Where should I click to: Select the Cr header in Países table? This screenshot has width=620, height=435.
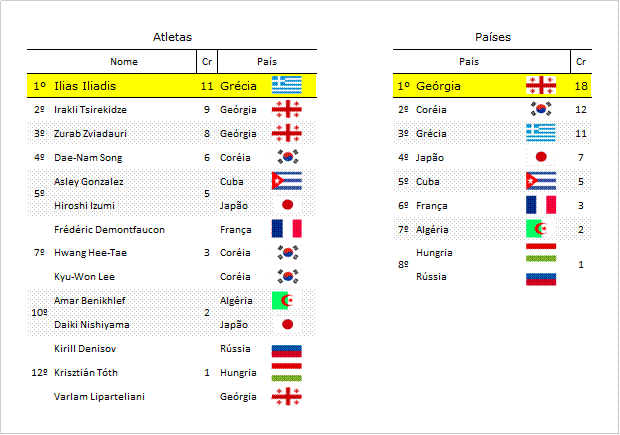(x=581, y=62)
